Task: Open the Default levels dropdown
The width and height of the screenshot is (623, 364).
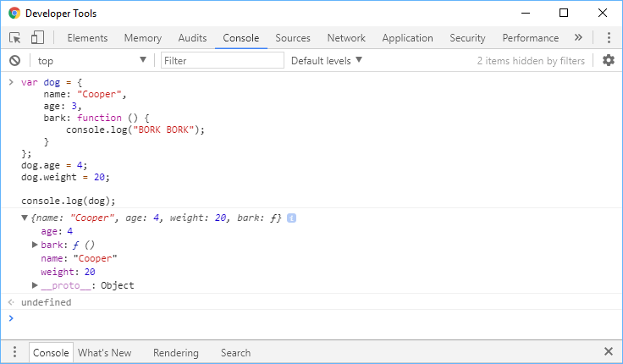Action: pos(327,60)
